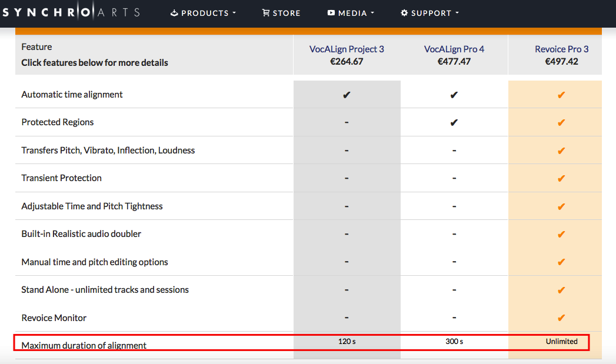The height and width of the screenshot is (364, 616).
Task: Click Manual time and pitch editing options
Action: pos(95,262)
